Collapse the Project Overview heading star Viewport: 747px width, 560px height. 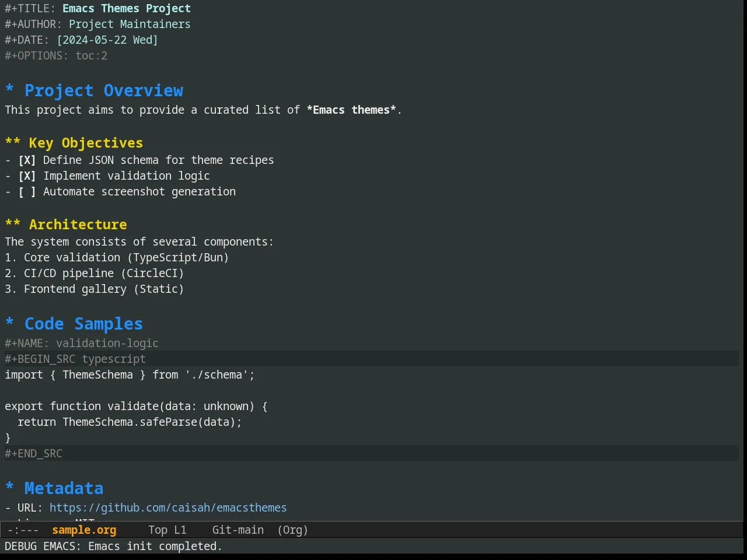(x=10, y=90)
